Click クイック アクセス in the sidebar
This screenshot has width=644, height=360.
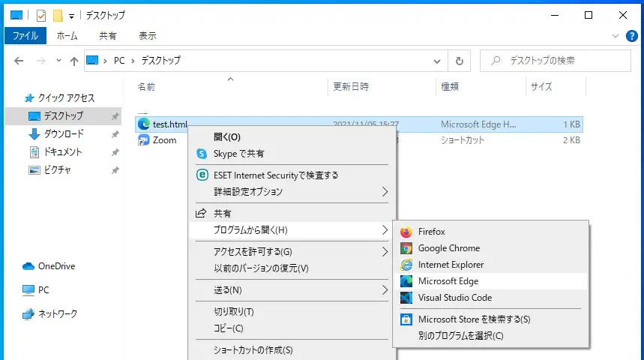(66, 97)
